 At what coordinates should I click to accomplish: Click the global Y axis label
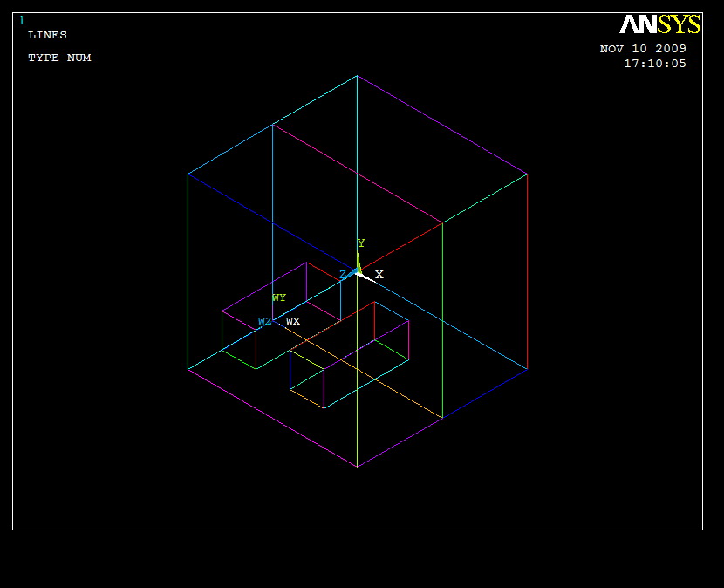pos(361,243)
